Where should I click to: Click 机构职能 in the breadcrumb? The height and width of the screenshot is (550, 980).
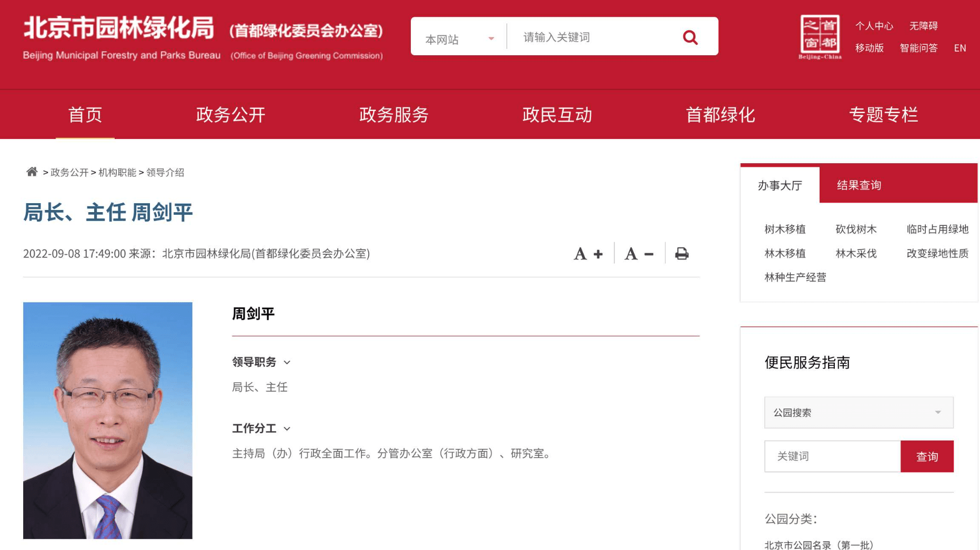point(117,173)
